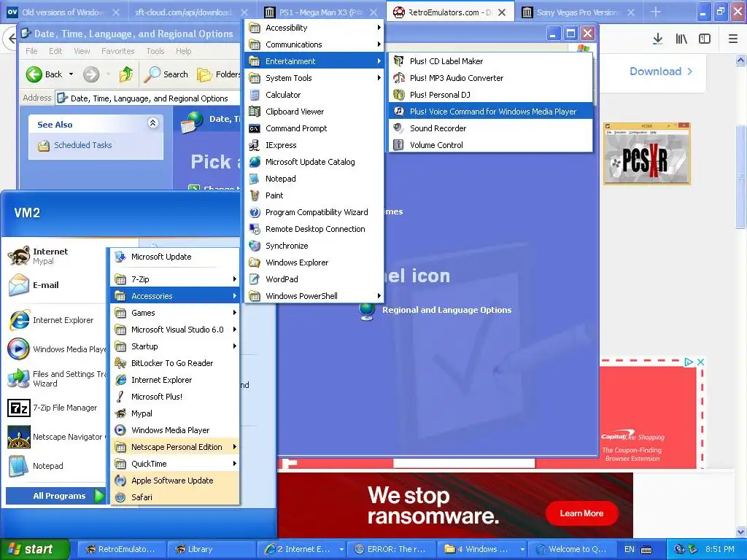Click the Search toolbar button
Image resolution: width=747 pixels, height=560 pixels.
(x=166, y=74)
